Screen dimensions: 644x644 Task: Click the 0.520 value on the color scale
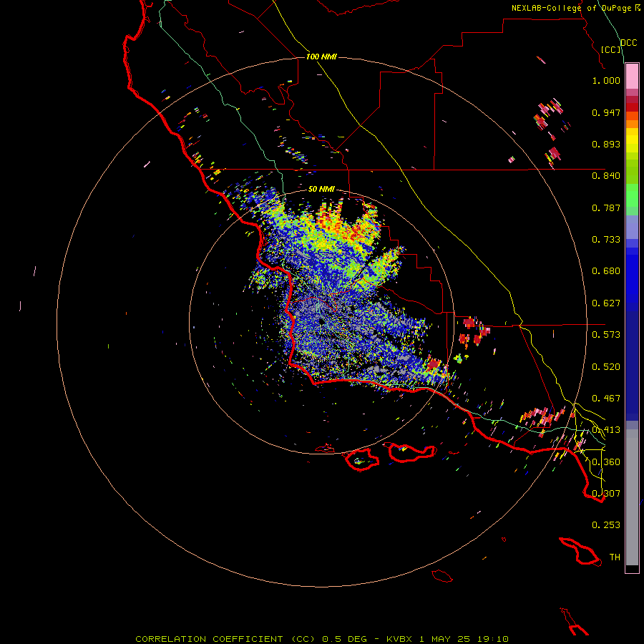606,367
